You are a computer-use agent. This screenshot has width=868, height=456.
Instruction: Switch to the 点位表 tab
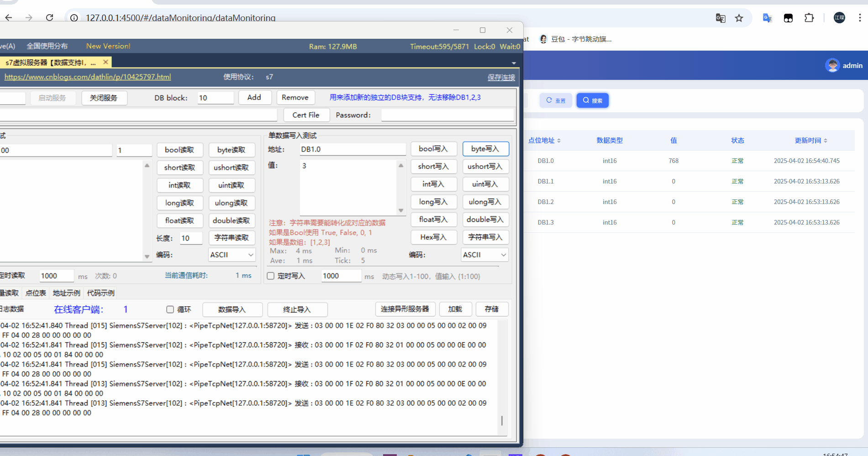[x=36, y=293]
